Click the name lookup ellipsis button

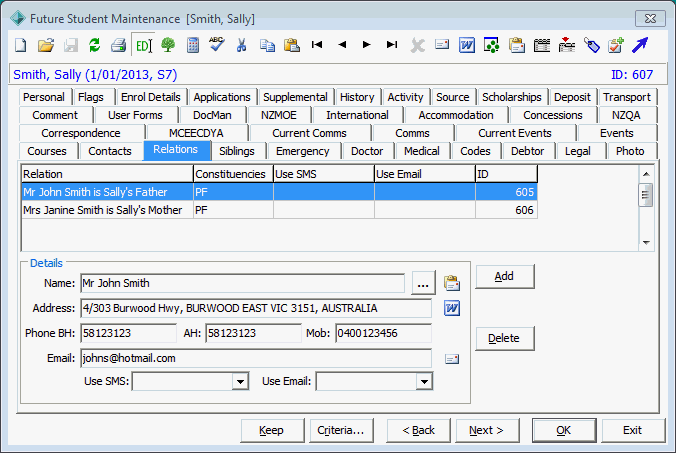click(x=423, y=283)
